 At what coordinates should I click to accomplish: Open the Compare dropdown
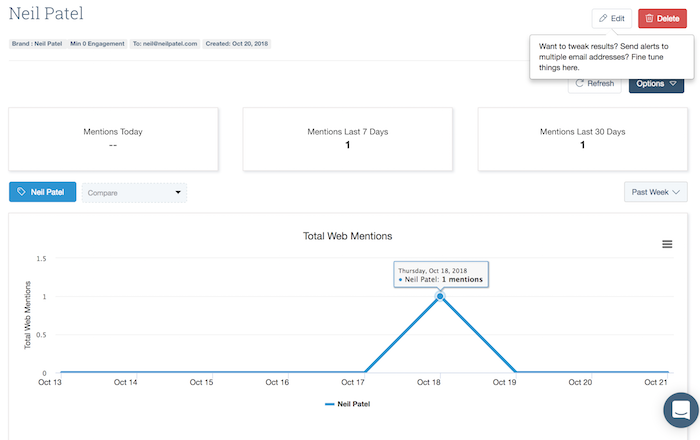click(x=134, y=192)
